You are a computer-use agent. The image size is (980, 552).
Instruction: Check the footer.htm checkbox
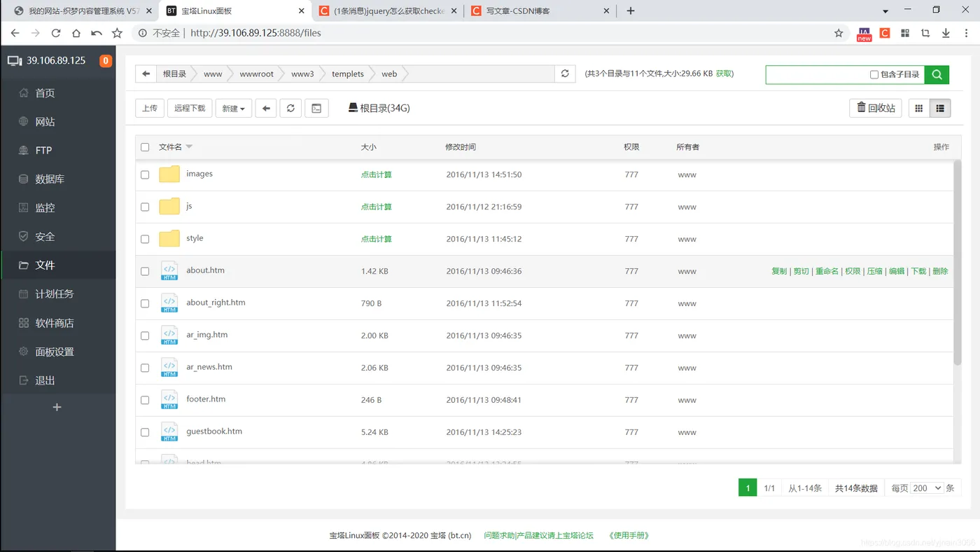145,400
